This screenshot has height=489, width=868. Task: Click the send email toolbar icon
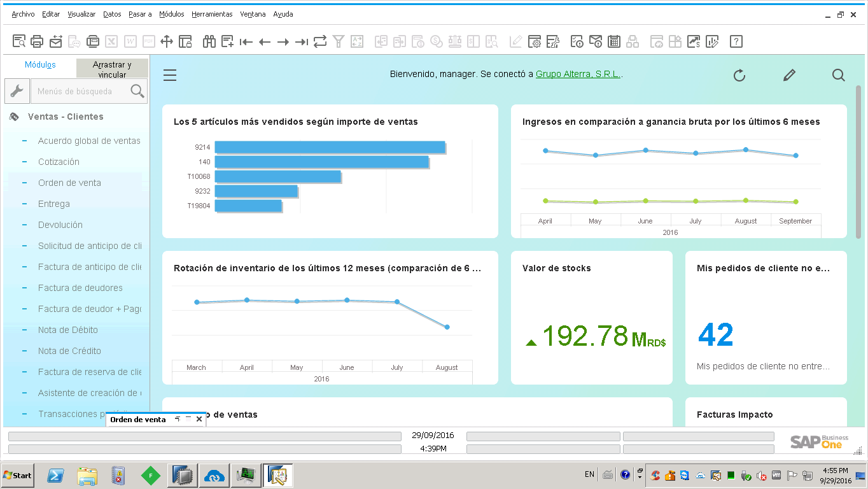coord(56,41)
